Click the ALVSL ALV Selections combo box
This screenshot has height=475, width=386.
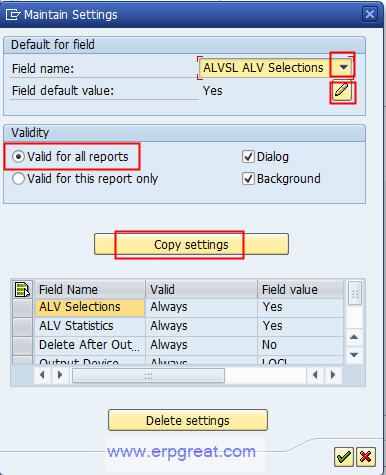click(275, 68)
